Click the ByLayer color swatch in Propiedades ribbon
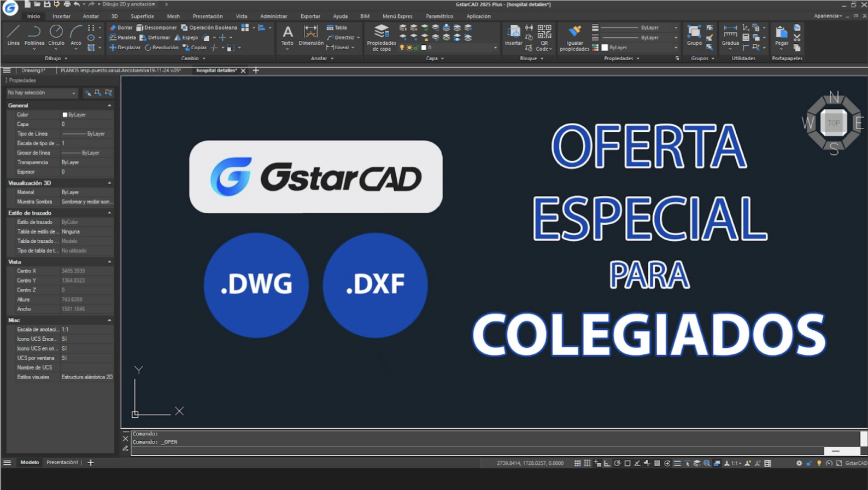The width and height of the screenshot is (868, 490). 605,48
